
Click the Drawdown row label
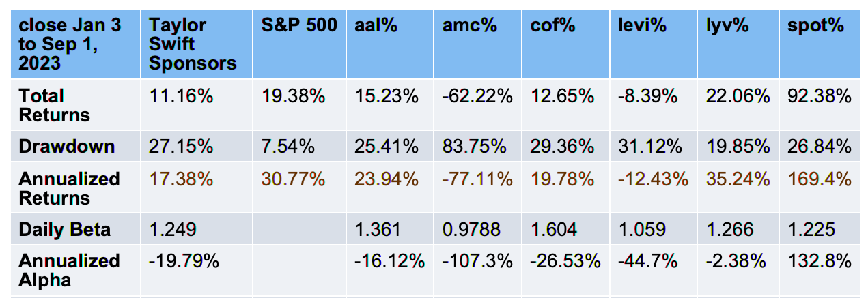click(66, 147)
